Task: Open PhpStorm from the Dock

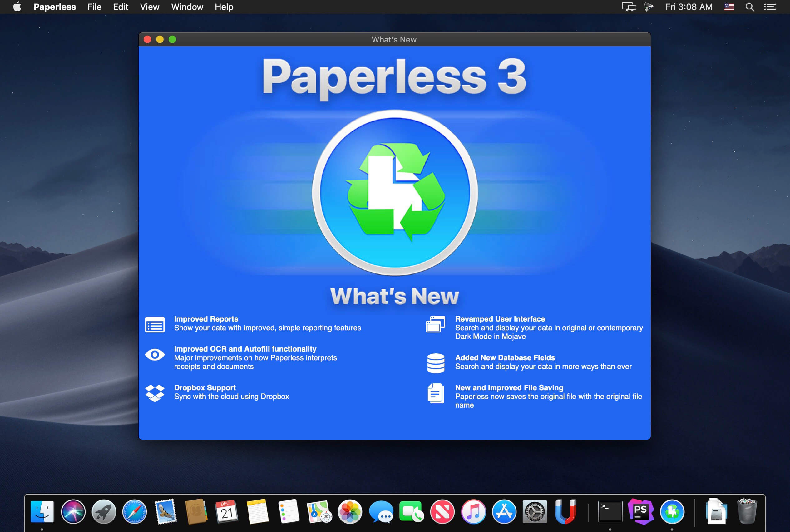Action: tap(641, 511)
